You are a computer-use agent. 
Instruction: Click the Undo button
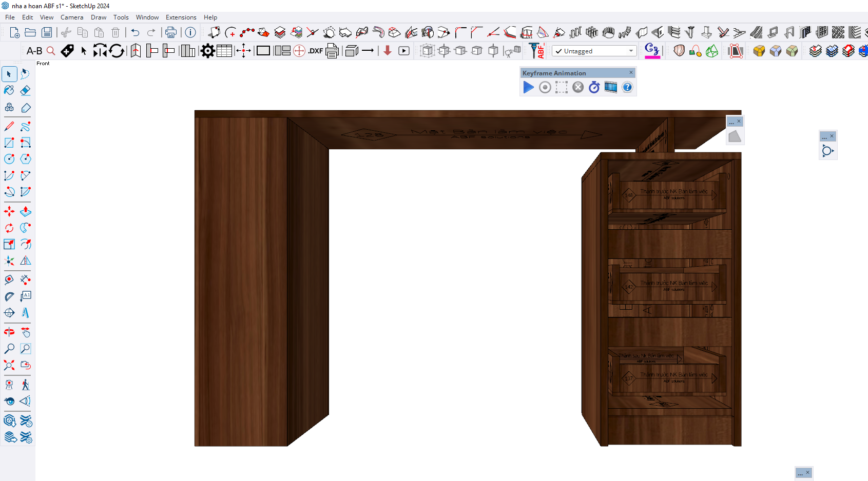[135, 33]
